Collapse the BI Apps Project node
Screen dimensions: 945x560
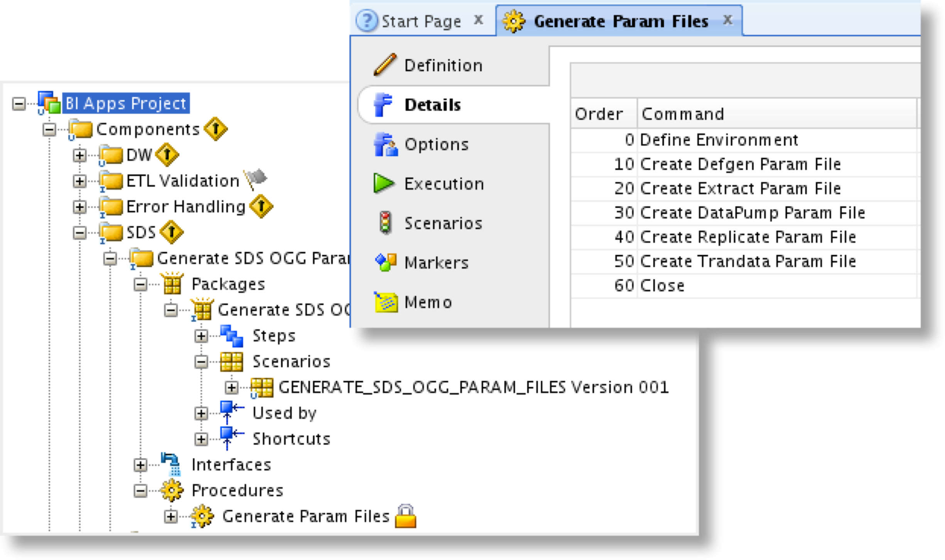[x=19, y=104]
